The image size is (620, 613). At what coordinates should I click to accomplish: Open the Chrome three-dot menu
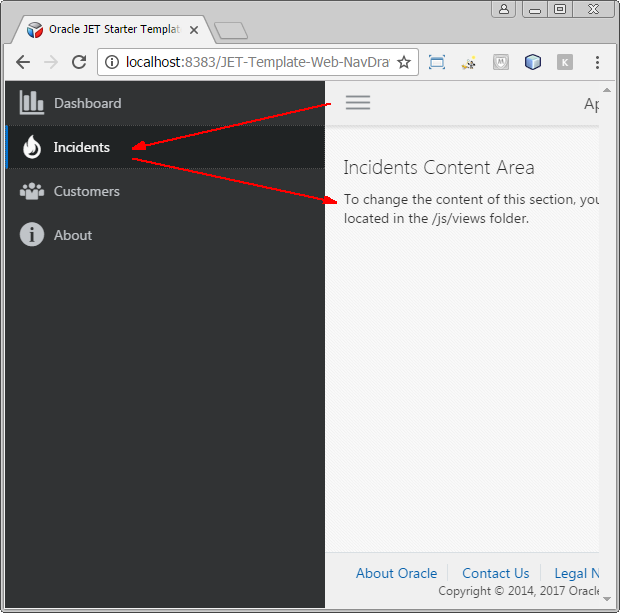pos(597,62)
